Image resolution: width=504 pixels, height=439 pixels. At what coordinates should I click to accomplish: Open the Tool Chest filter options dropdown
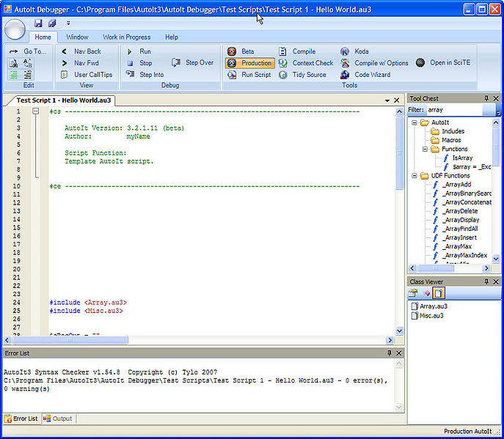point(498,113)
